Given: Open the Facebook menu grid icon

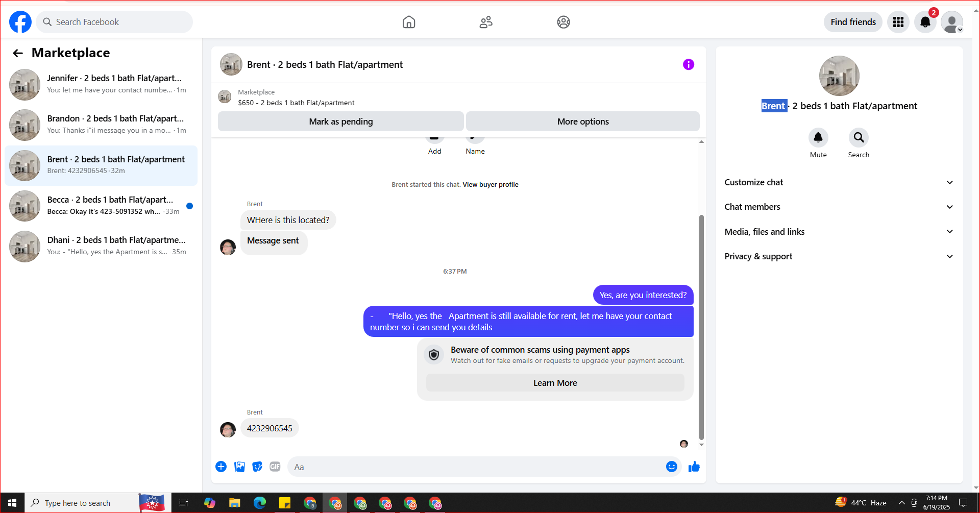Looking at the screenshot, I should [x=898, y=22].
